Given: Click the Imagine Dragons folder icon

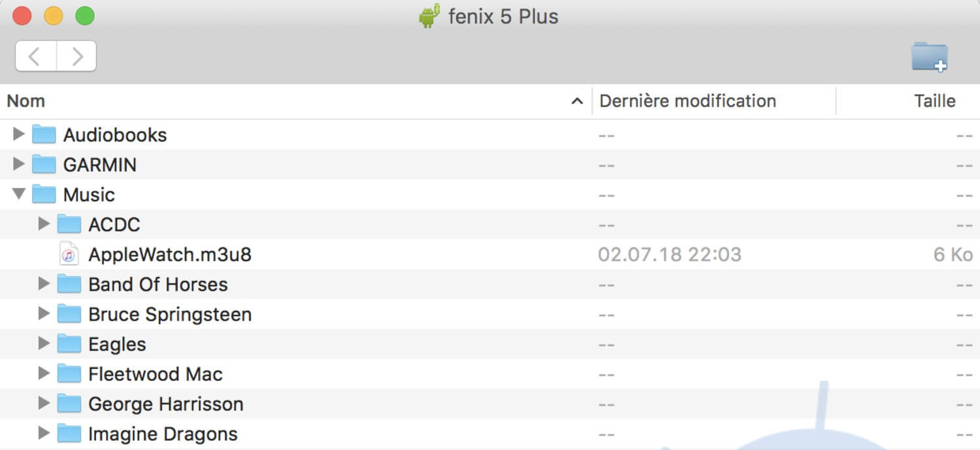Looking at the screenshot, I should 69,434.
